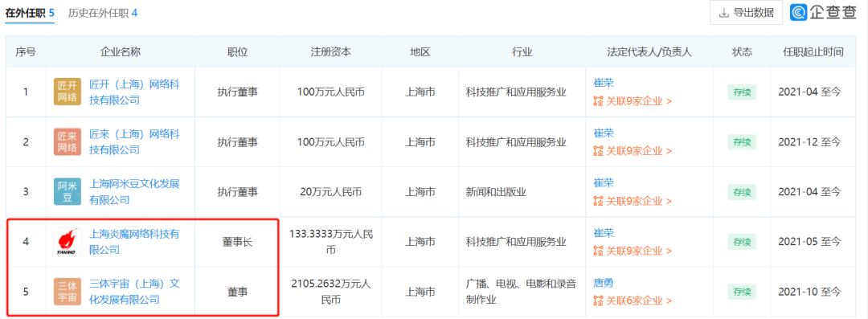Click the 状态 column header
Viewport: 868px width, 319px height.
click(743, 52)
